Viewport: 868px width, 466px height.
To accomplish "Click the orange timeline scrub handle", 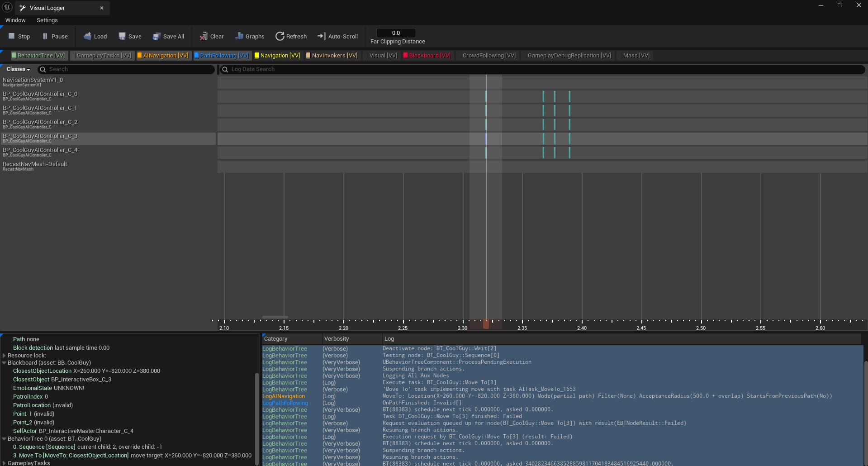I will pos(486,324).
